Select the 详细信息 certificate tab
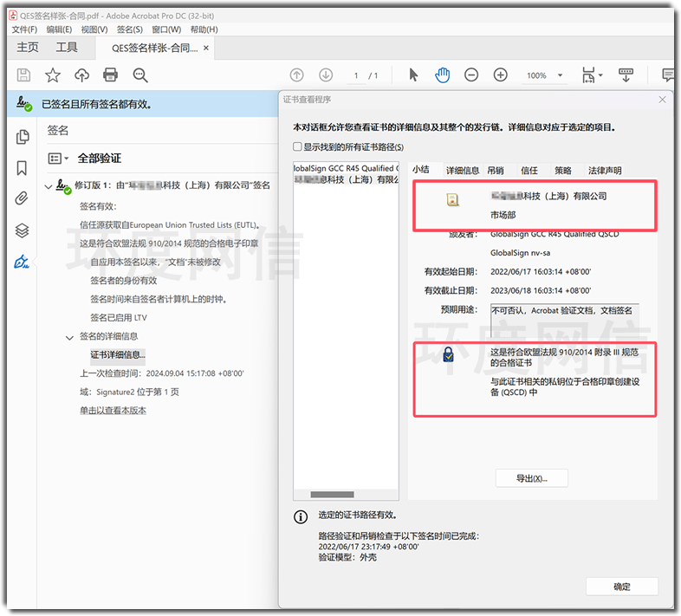The height and width of the screenshot is (616, 681). [x=463, y=171]
